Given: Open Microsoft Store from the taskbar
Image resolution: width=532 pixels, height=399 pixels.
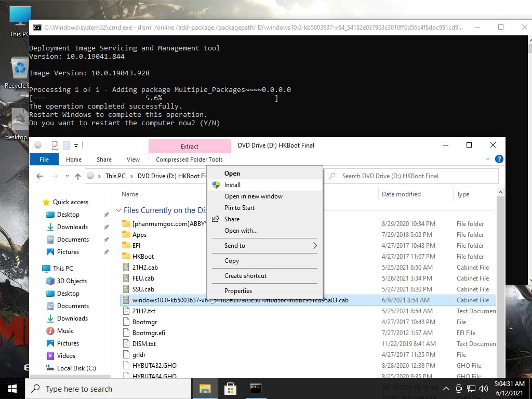Looking at the screenshot, I should [x=230, y=389].
